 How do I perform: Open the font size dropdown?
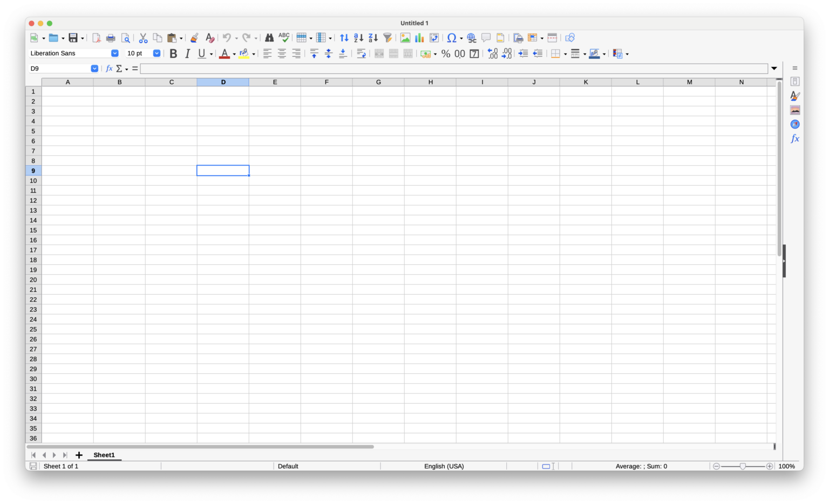click(157, 53)
